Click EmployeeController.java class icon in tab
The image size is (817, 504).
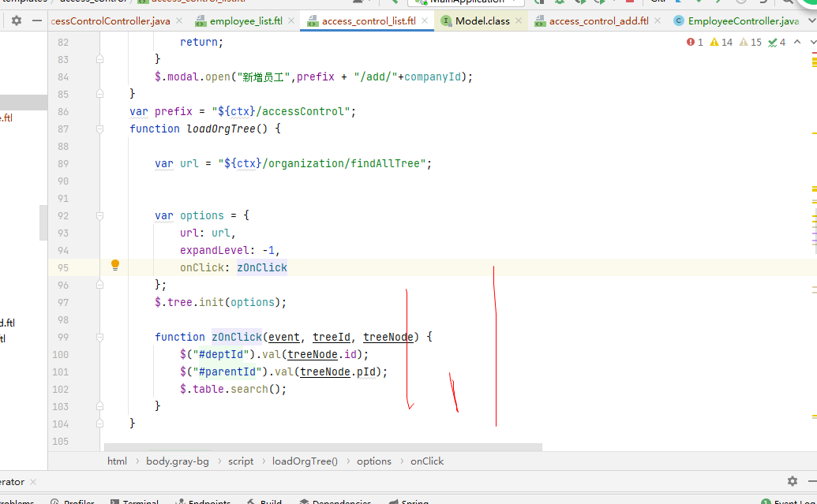click(x=678, y=21)
